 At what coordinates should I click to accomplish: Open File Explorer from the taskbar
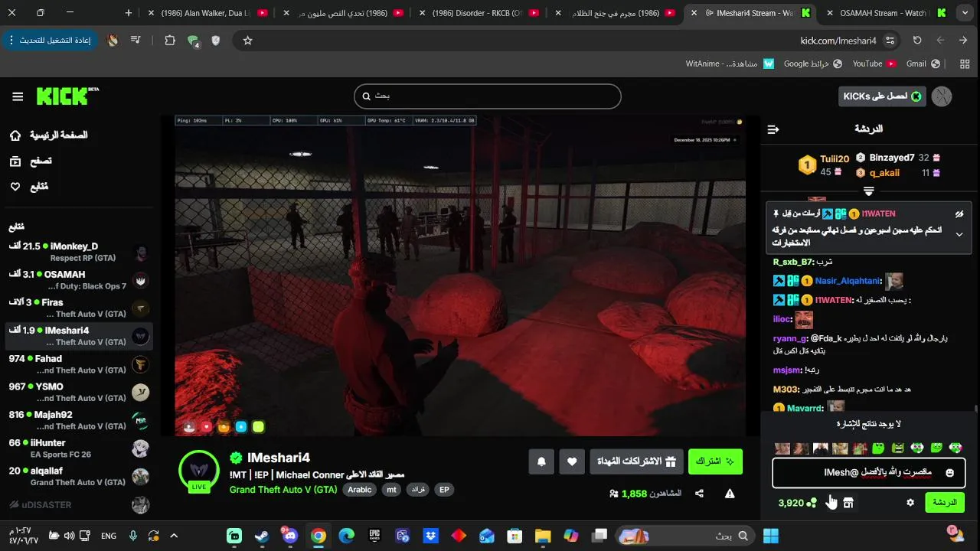click(x=543, y=536)
